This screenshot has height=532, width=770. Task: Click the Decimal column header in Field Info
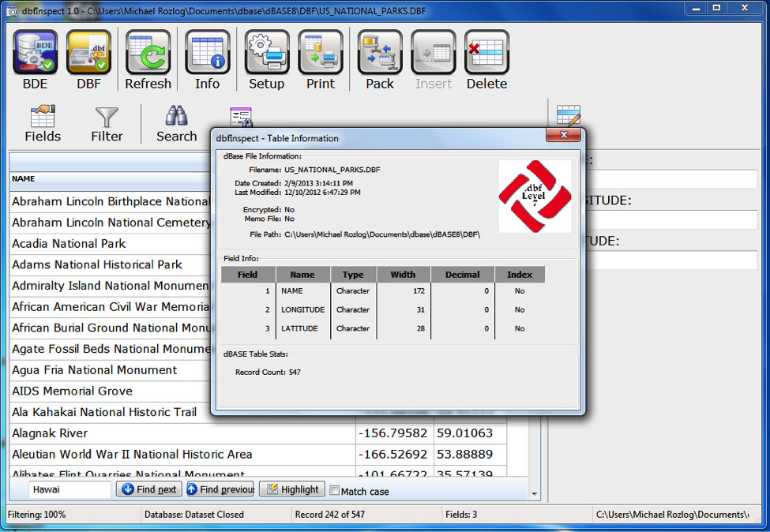[463, 275]
